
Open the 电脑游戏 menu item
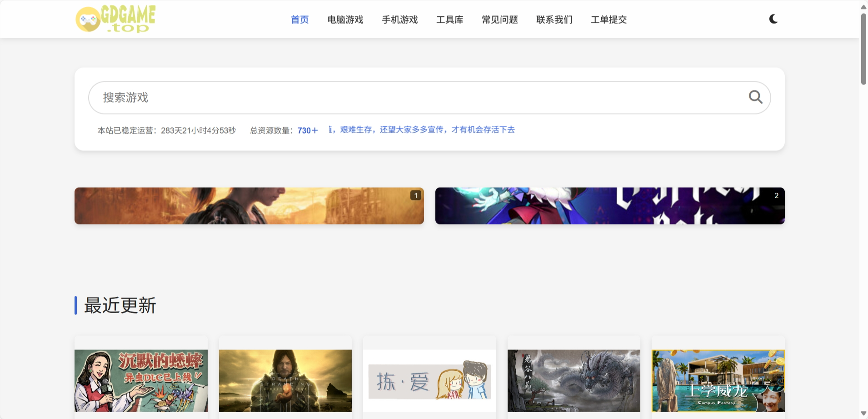click(345, 20)
